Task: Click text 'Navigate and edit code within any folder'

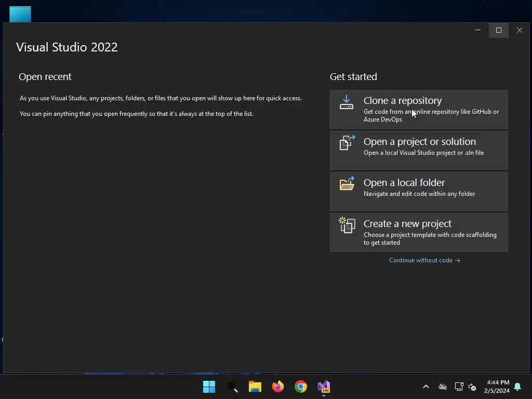Action: [419, 194]
